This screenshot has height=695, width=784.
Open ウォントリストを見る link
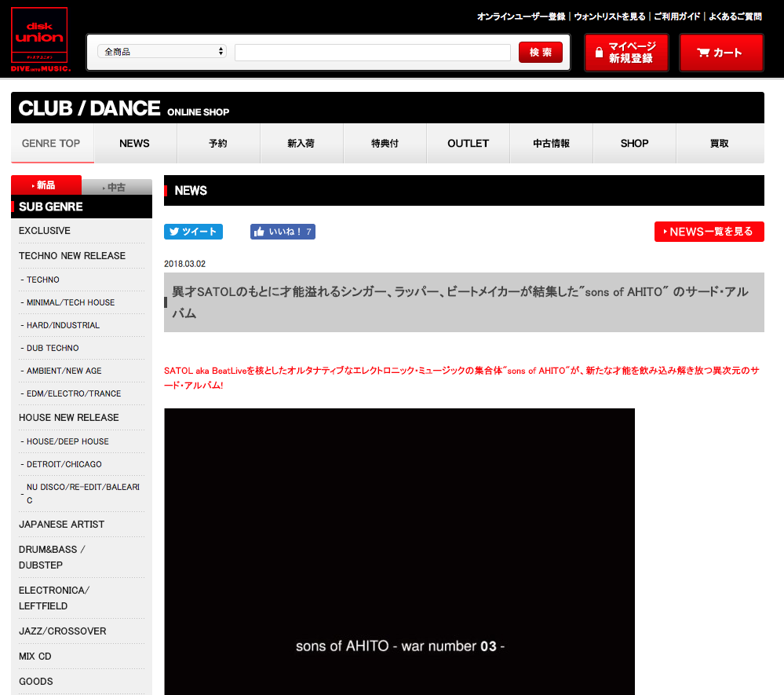610,16
